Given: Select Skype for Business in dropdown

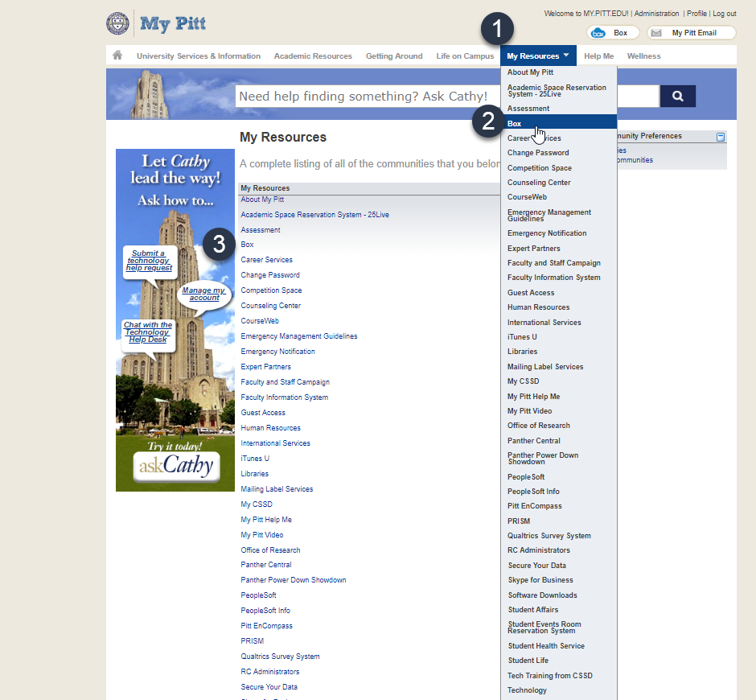Looking at the screenshot, I should pos(540,580).
